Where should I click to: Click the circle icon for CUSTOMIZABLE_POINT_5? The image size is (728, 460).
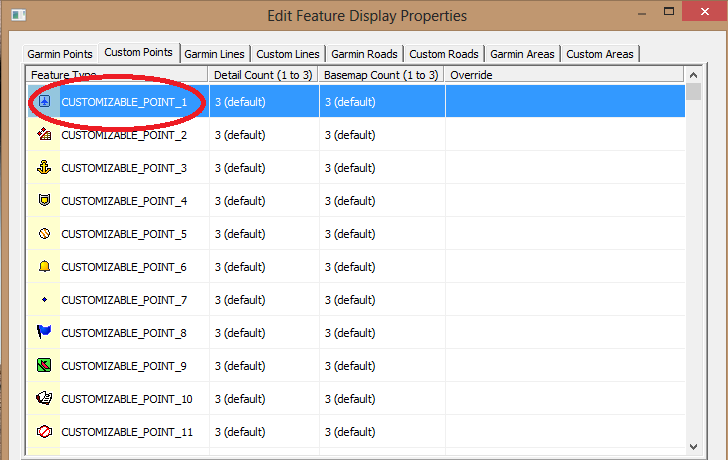(x=44, y=234)
